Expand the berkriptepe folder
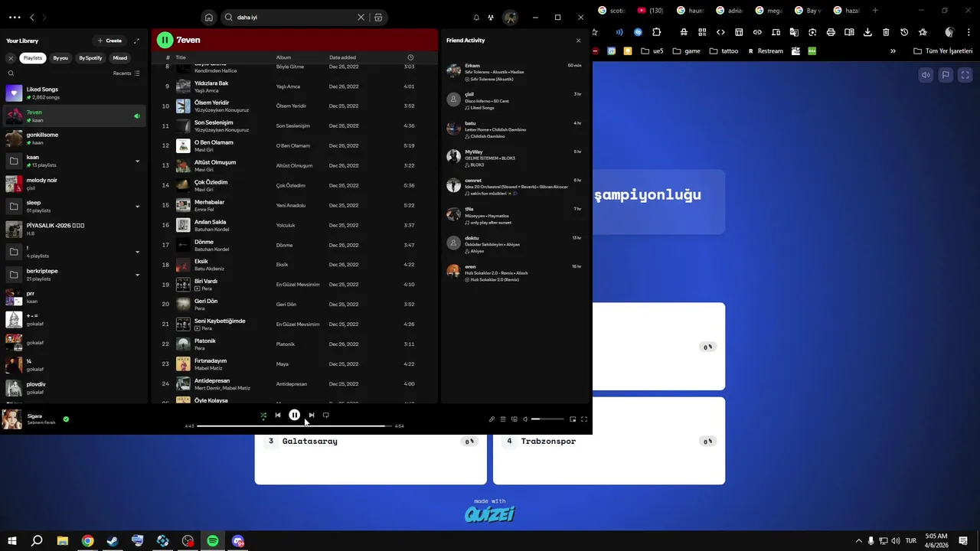Image resolution: width=980 pixels, height=551 pixels. click(x=138, y=275)
